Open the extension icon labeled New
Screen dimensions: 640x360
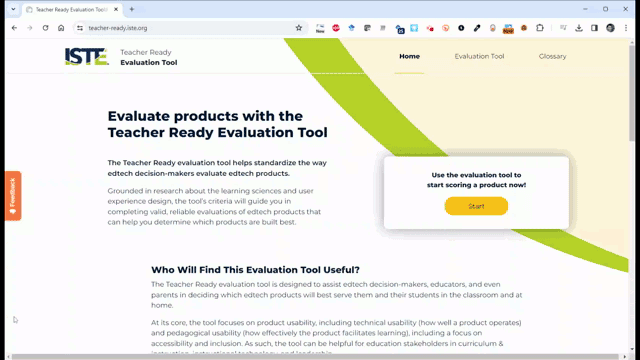(320, 28)
